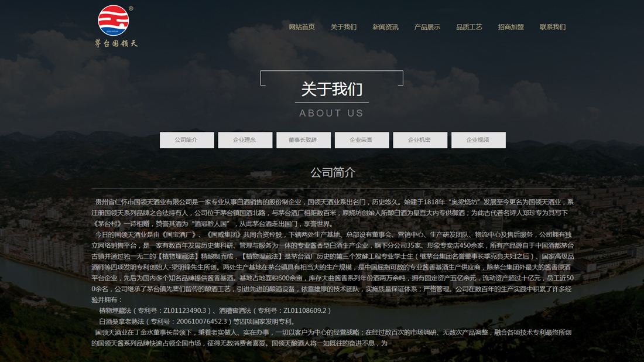Open the 新闻资讯 menu item
The width and height of the screenshot is (644, 362).
pyautogui.click(x=385, y=27)
